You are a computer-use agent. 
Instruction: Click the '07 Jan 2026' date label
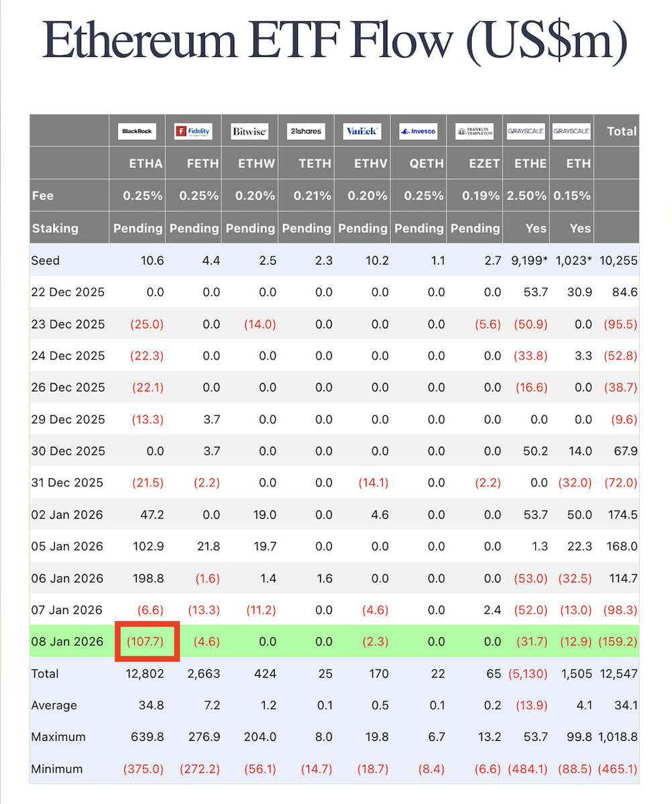tap(66, 610)
